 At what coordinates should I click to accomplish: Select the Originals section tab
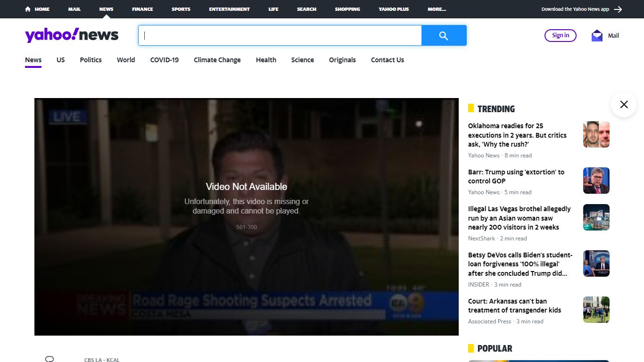coord(342,60)
